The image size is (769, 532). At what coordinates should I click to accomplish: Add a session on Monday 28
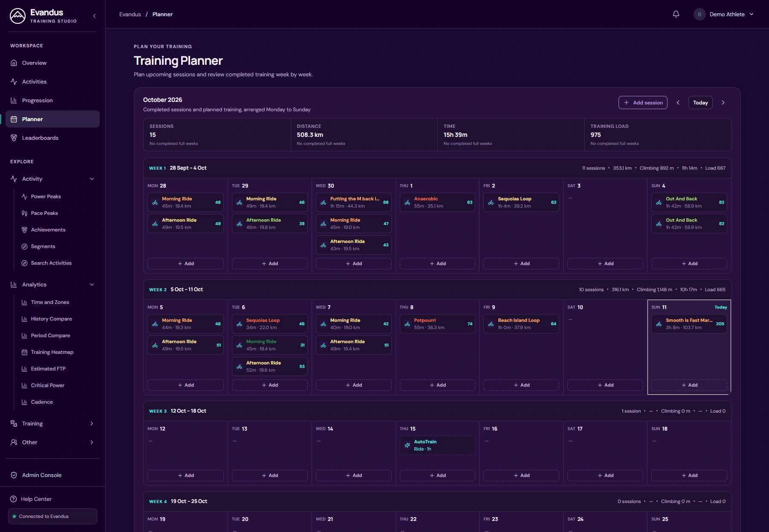(x=185, y=263)
